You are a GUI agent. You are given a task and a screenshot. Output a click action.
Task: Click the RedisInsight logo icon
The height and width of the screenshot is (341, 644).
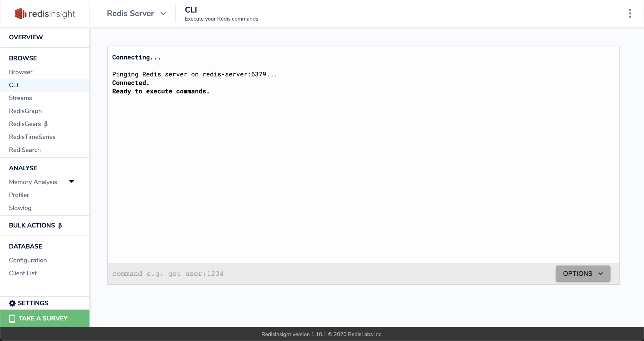[20, 14]
